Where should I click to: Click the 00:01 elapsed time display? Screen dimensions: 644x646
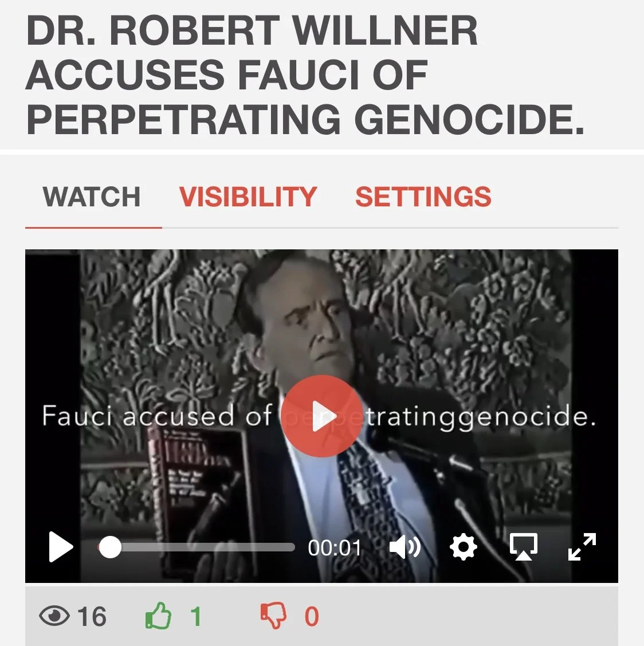point(335,547)
